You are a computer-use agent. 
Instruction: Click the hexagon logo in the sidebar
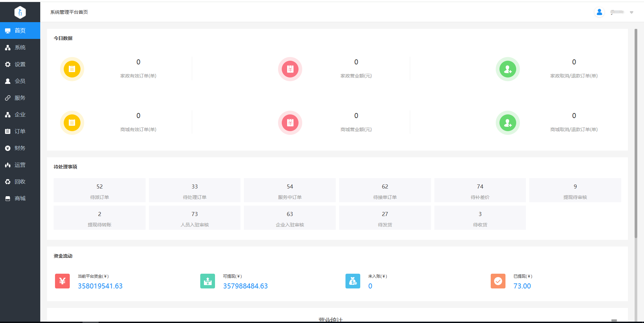point(20,12)
